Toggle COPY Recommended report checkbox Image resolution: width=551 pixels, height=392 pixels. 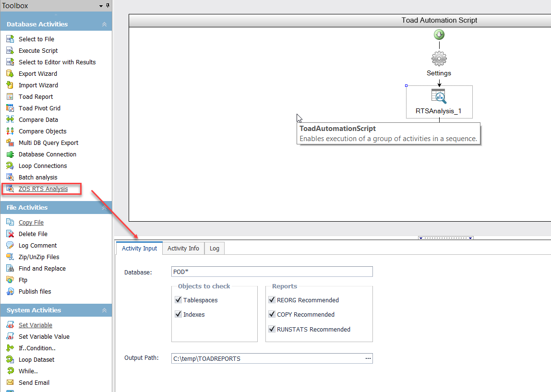272,314
